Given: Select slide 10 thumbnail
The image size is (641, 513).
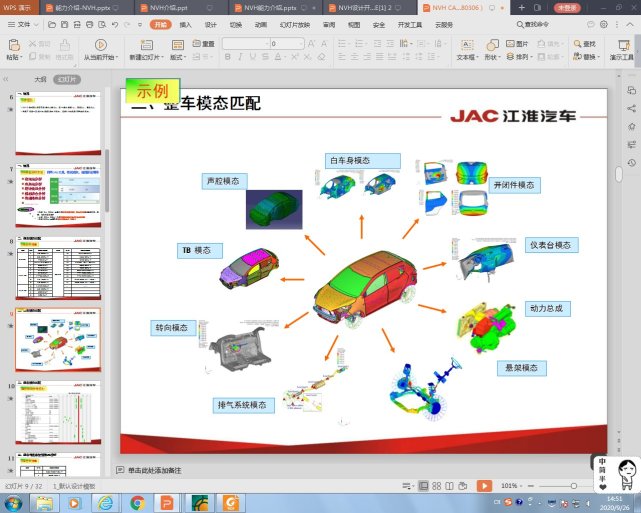Looking at the screenshot, I should click(x=58, y=412).
